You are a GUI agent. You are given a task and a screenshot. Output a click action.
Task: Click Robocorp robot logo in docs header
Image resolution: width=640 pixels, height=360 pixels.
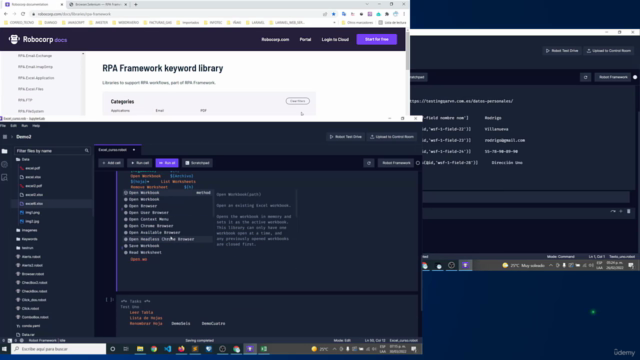[x=14, y=39]
